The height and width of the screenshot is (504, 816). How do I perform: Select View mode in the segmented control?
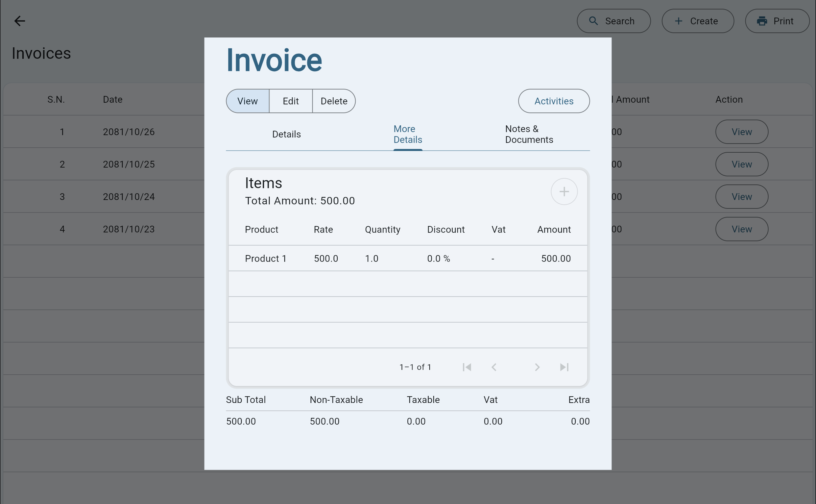pyautogui.click(x=247, y=101)
